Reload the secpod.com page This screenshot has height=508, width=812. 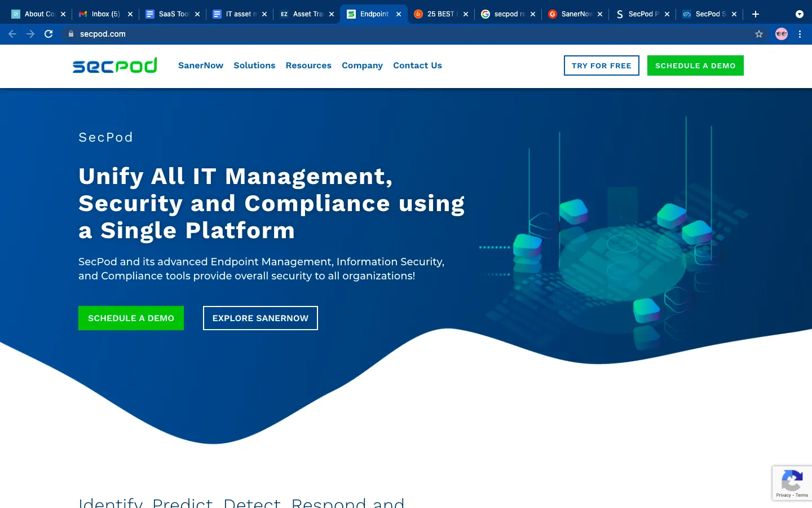(48, 34)
